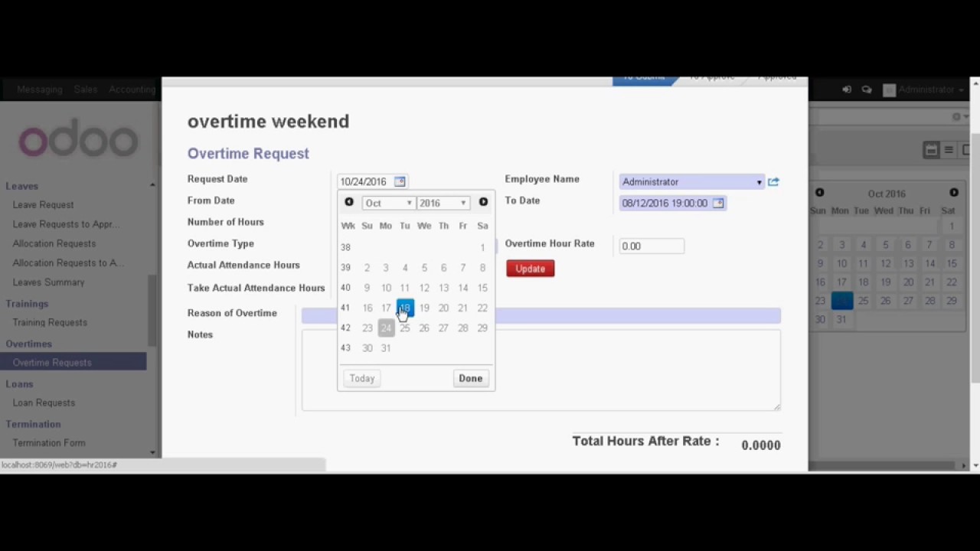Open Sales in the top menu
Screen dimensions: 980x551
pyautogui.click(x=86, y=90)
